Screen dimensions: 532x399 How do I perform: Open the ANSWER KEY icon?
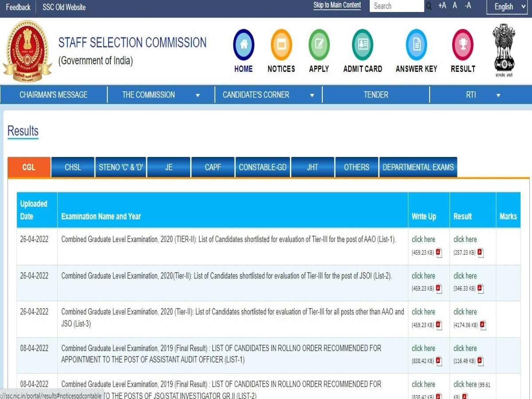coord(416,45)
